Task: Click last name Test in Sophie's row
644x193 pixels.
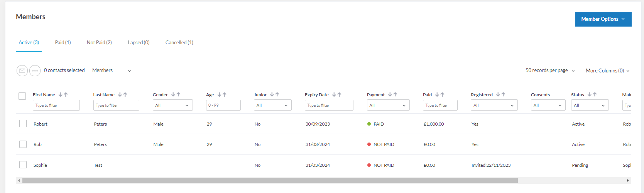Action: click(98, 165)
